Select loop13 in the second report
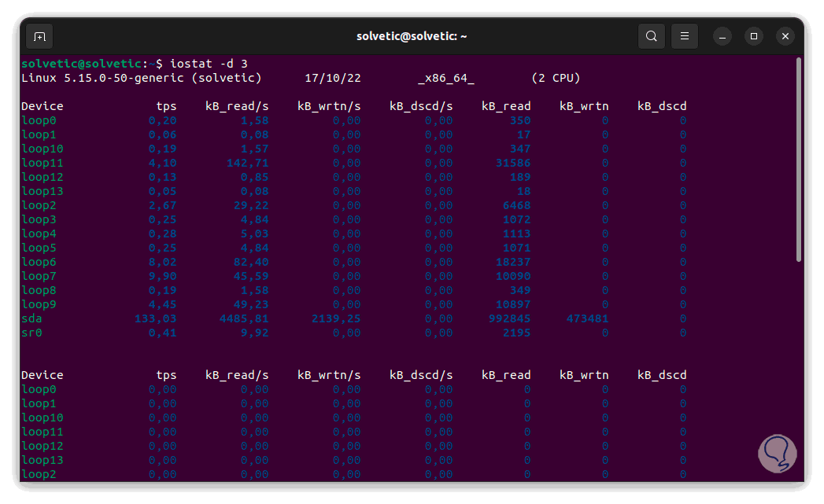Screen dimensions: 824x504 point(42,461)
